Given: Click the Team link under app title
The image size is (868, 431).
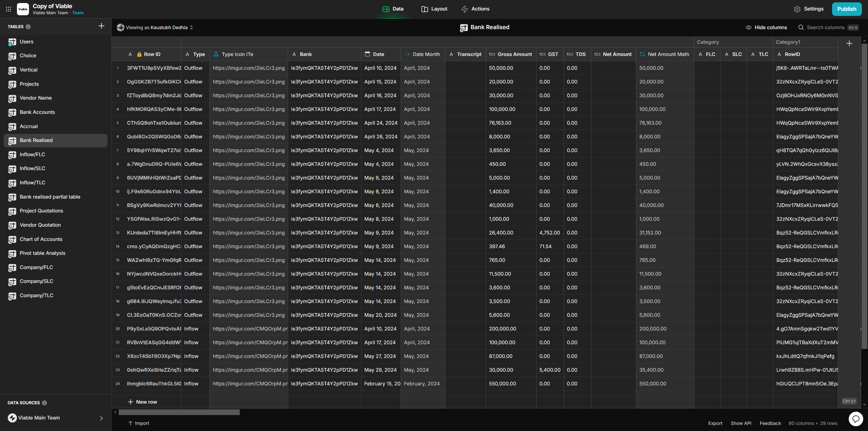Looking at the screenshot, I should click(x=78, y=13).
